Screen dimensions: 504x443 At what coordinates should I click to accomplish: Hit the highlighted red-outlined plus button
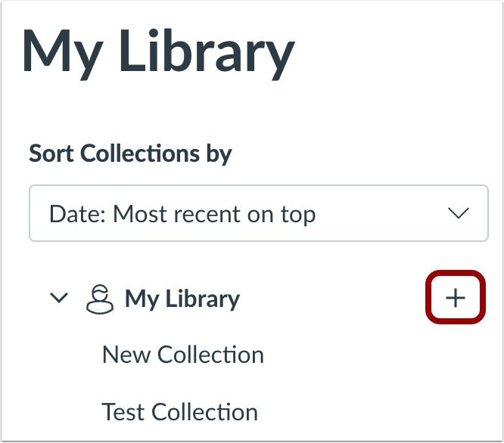(455, 298)
